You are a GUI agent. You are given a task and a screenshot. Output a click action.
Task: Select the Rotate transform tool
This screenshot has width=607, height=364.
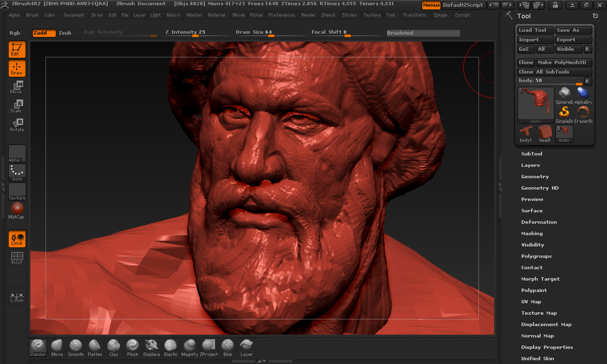pos(17,125)
